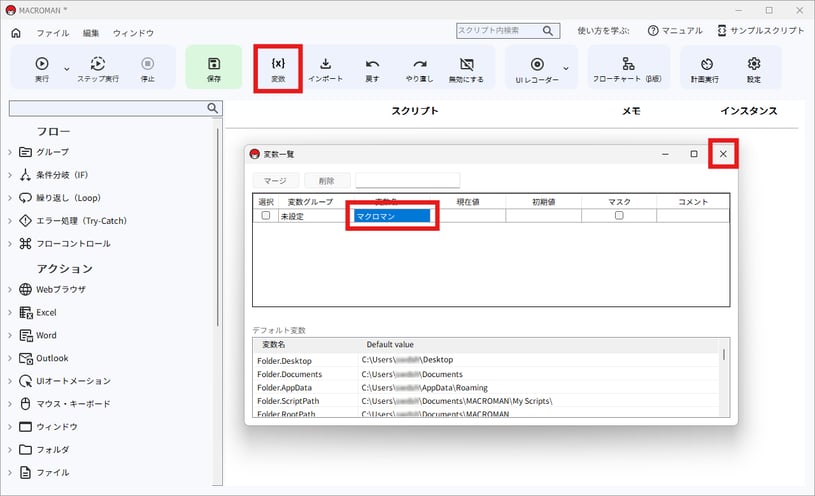Expand the Excel chevron
Viewport: 815px width, 496px height.
click(9, 312)
